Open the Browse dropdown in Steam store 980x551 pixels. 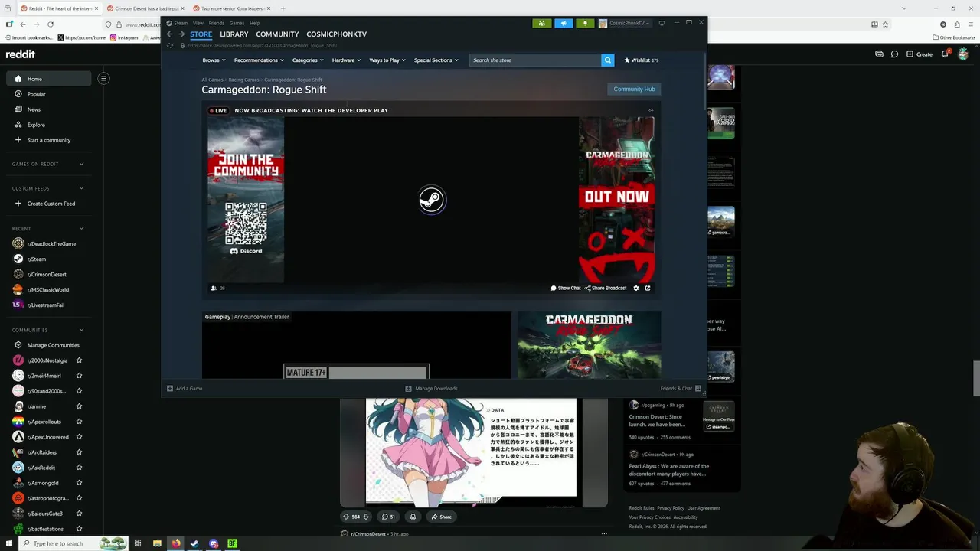214,60
